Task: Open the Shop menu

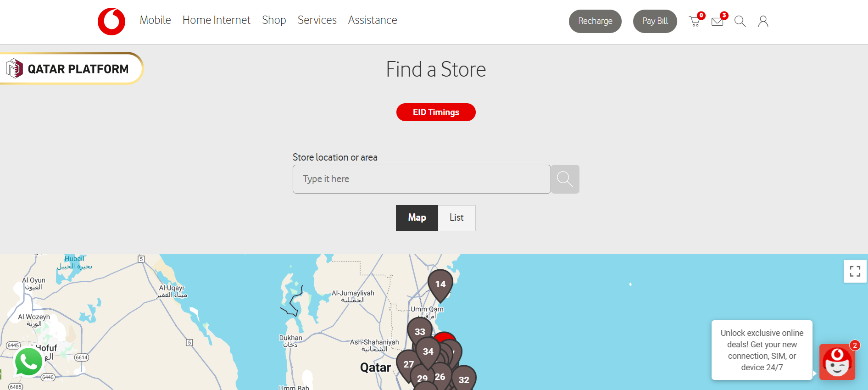Action: pos(274,20)
